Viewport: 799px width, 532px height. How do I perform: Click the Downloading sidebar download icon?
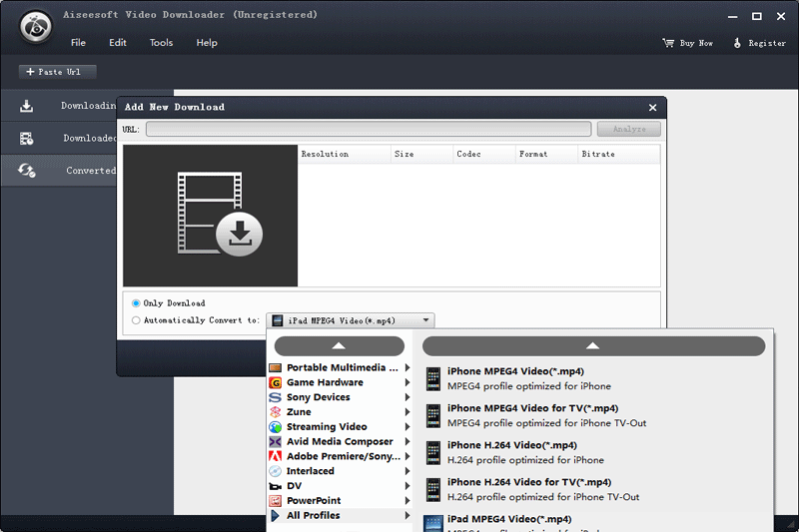[x=26, y=106]
